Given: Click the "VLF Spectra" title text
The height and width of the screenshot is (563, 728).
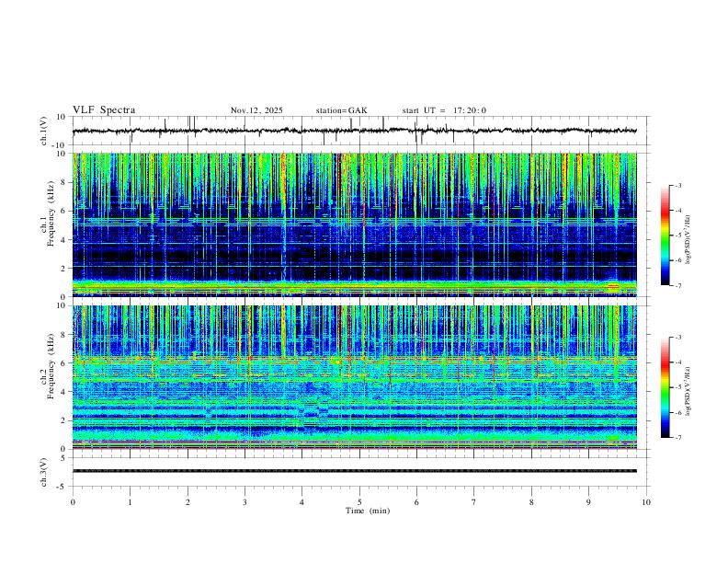Looking at the screenshot, I should click(x=104, y=110).
